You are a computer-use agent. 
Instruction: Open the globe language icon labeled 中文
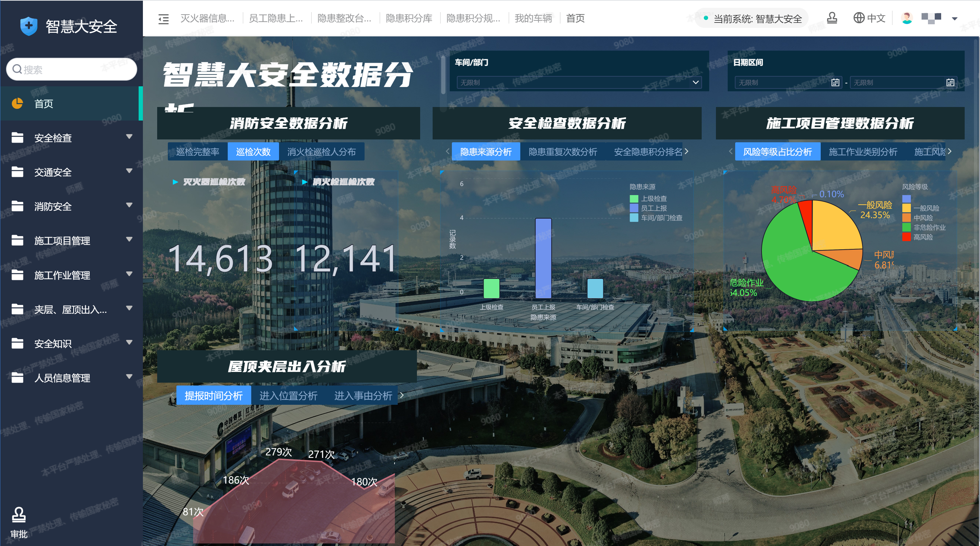[859, 18]
